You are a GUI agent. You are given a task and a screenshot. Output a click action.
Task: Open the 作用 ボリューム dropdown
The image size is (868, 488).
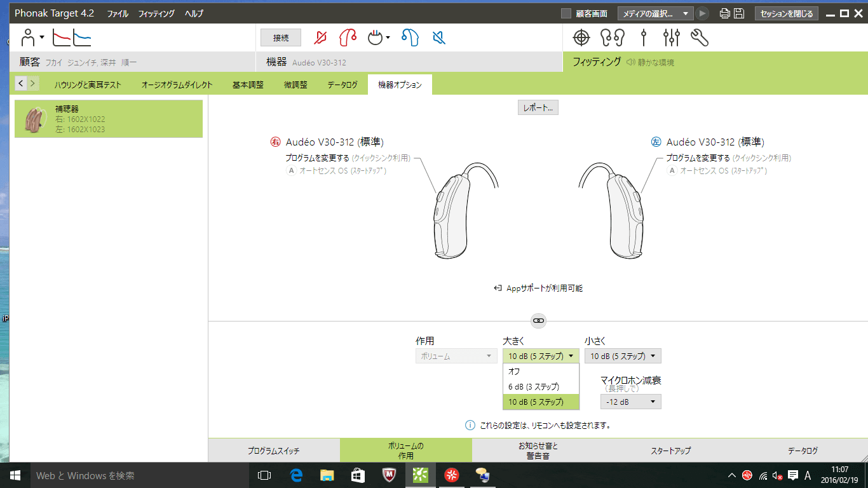(x=456, y=356)
